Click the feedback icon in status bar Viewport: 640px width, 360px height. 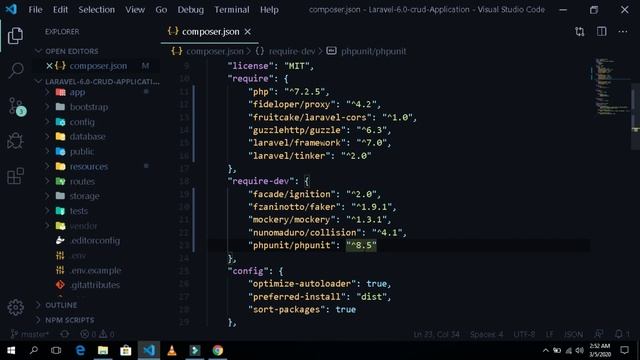[599, 334]
